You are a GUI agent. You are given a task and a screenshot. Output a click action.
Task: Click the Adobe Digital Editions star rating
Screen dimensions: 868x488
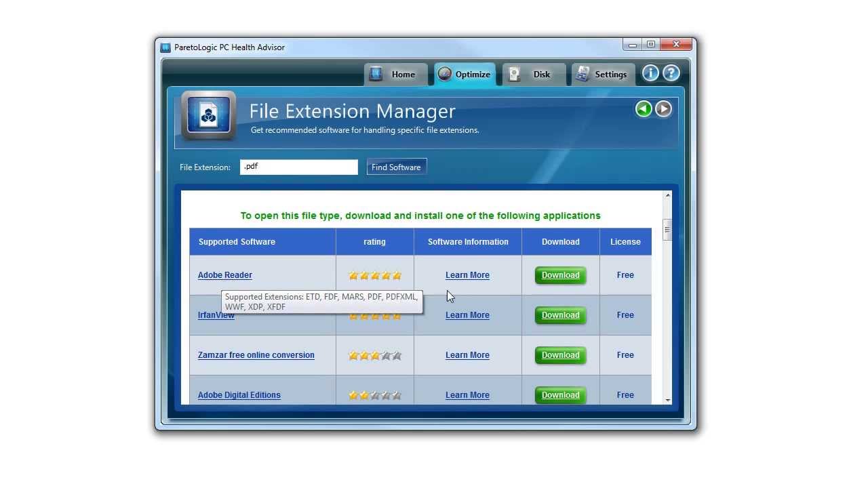point(375,395)
